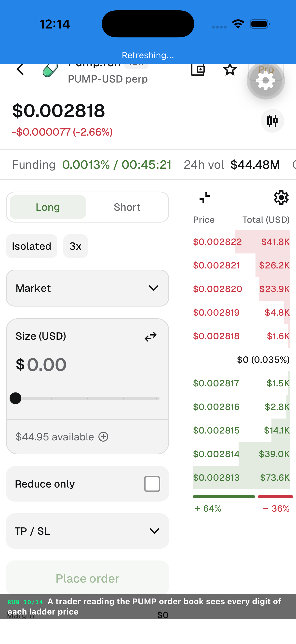
Task: Collapse the order book with arrows icon
Action: coord(205,197)
